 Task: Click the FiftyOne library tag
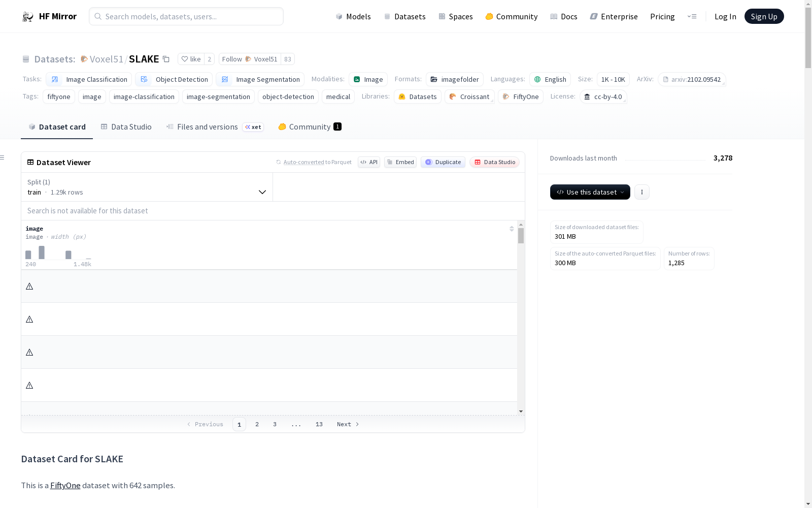pyautogui.click(x=521, y=97)
